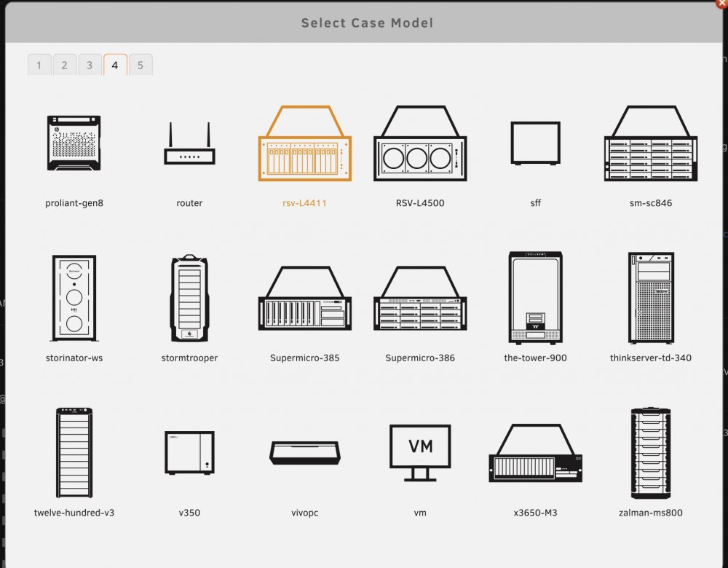This screenshot has height=568, width=728.
Task: Jump to page 5 tab
Action: click(141, 65)
